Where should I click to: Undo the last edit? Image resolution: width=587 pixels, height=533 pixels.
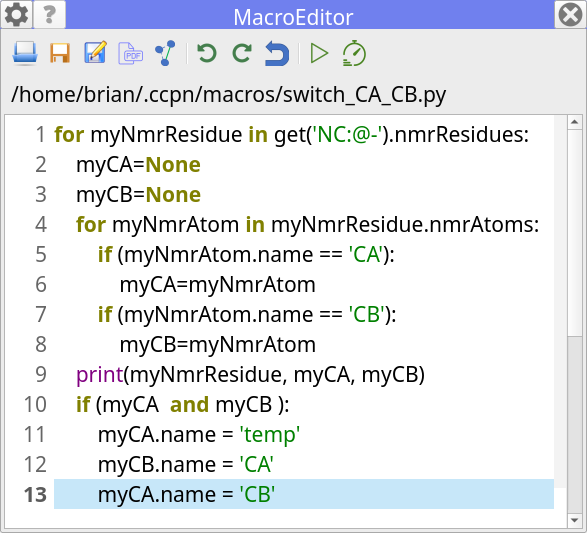tap(207, 53)
